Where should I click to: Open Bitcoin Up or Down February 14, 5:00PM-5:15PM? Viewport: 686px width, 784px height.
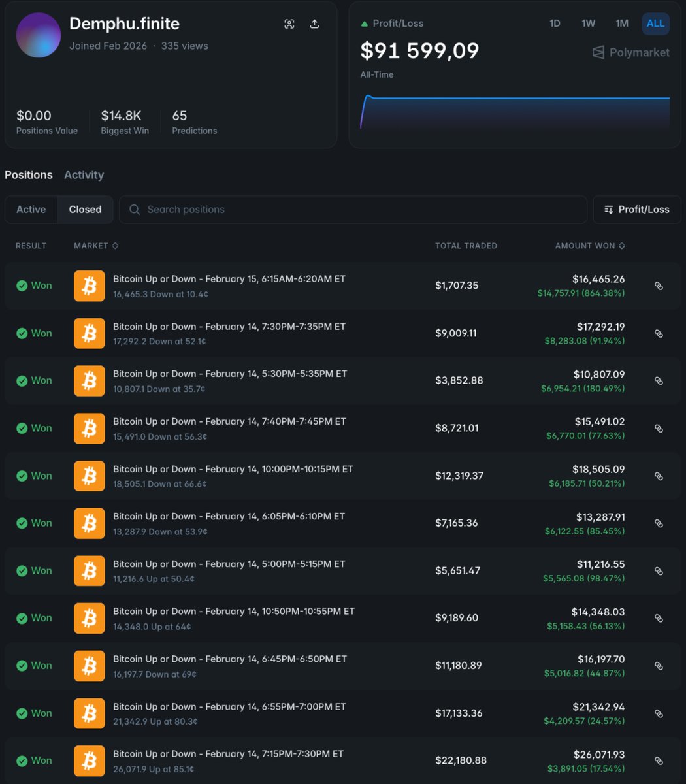pos(229,564)
